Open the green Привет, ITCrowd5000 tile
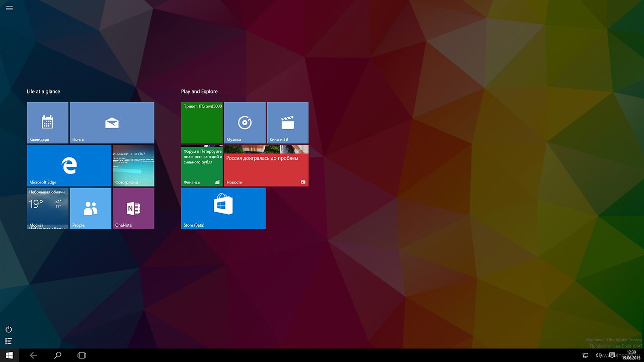644x362 pixels. click(x=202, y=122)
